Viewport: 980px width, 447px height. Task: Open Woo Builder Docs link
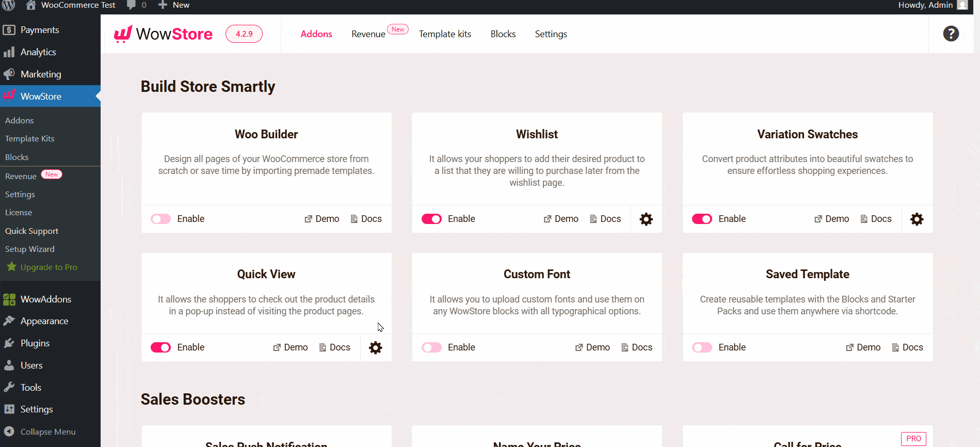click(x=366, y=219)
